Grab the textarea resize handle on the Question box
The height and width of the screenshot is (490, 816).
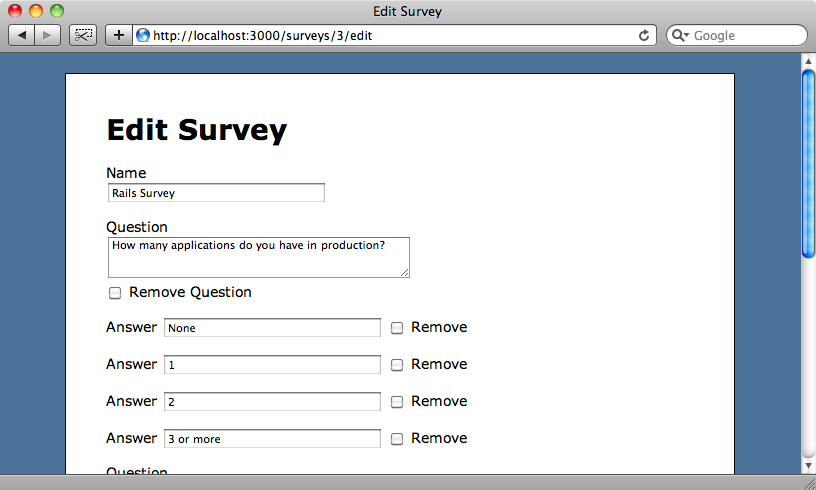coord(404,272)
